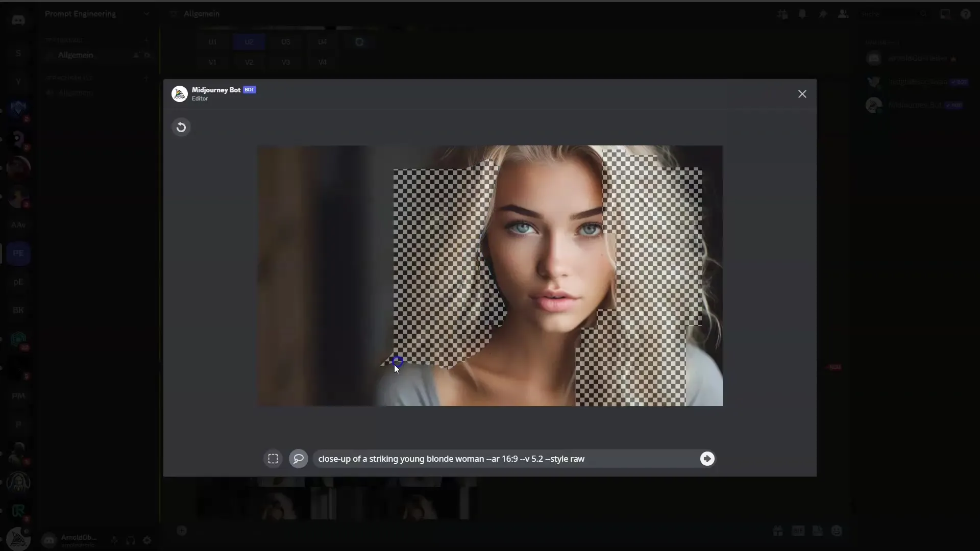Screen dimensions: 980x551
Task: Click the V1 variation button
Action: click(x=212, y=62)
